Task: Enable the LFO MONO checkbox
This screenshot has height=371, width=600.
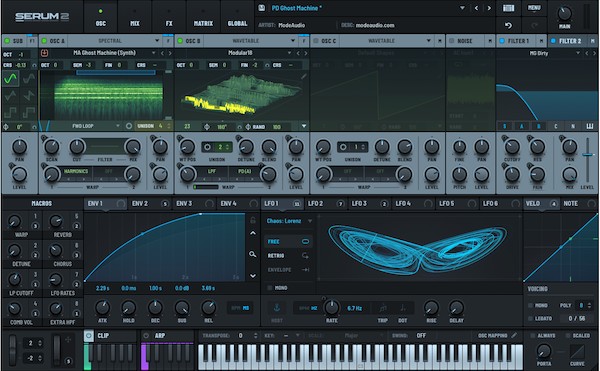Action: click(270, 288)
